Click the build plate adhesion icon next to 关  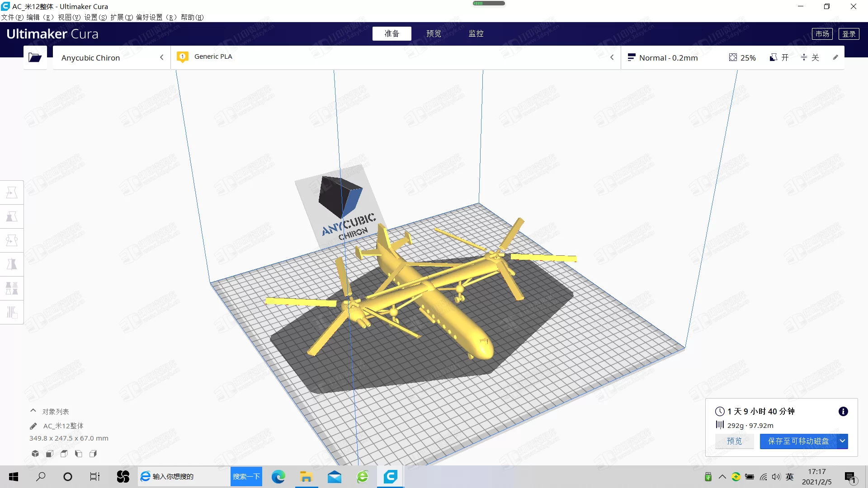pos(804,57)
